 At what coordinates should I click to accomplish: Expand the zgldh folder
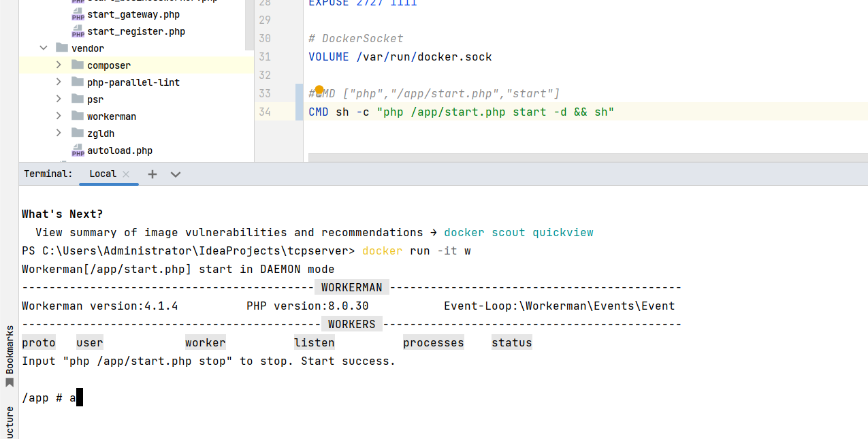tap(59, 133)
